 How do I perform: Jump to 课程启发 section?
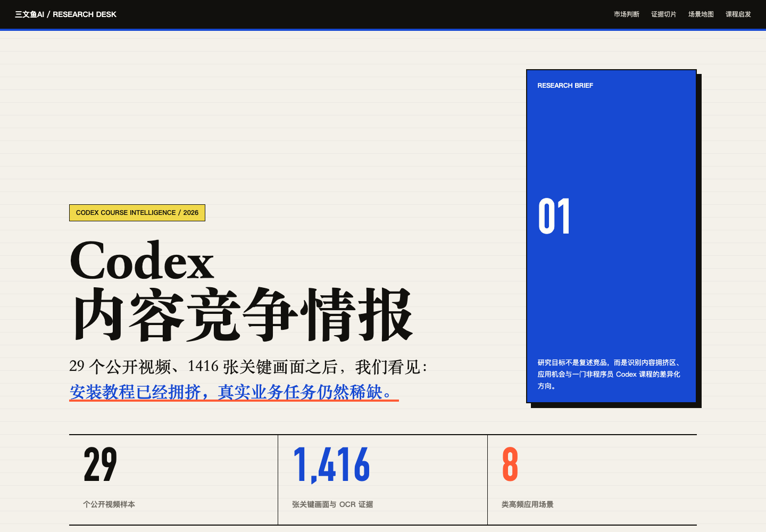pos(738,14)
